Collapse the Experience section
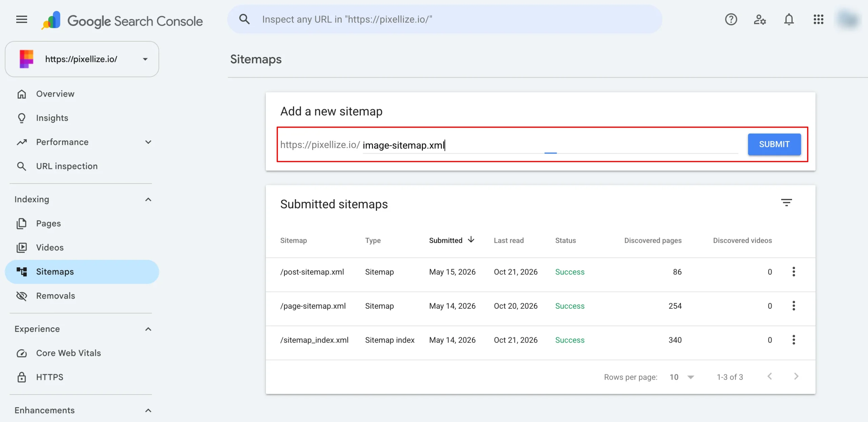 click(x=148, y=329)
